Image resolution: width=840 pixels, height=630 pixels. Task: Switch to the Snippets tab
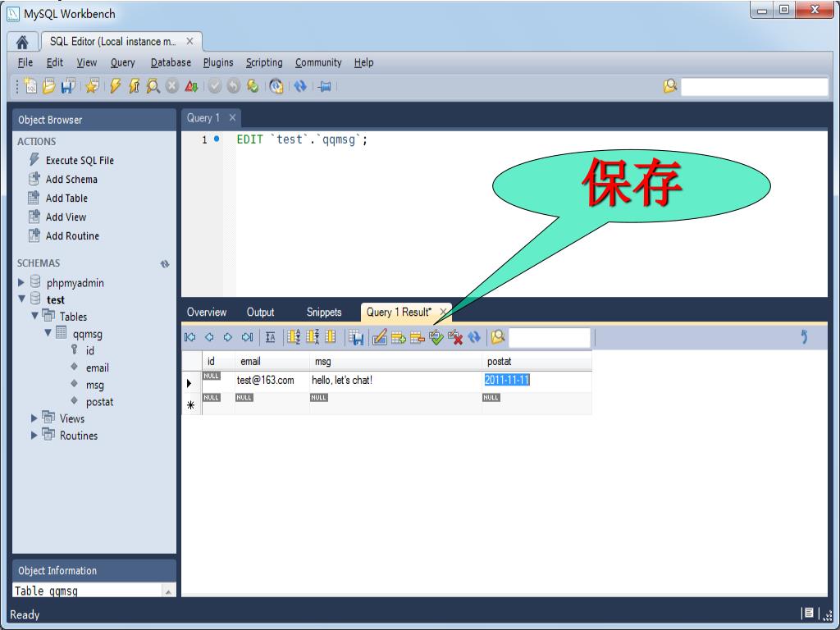324,313
